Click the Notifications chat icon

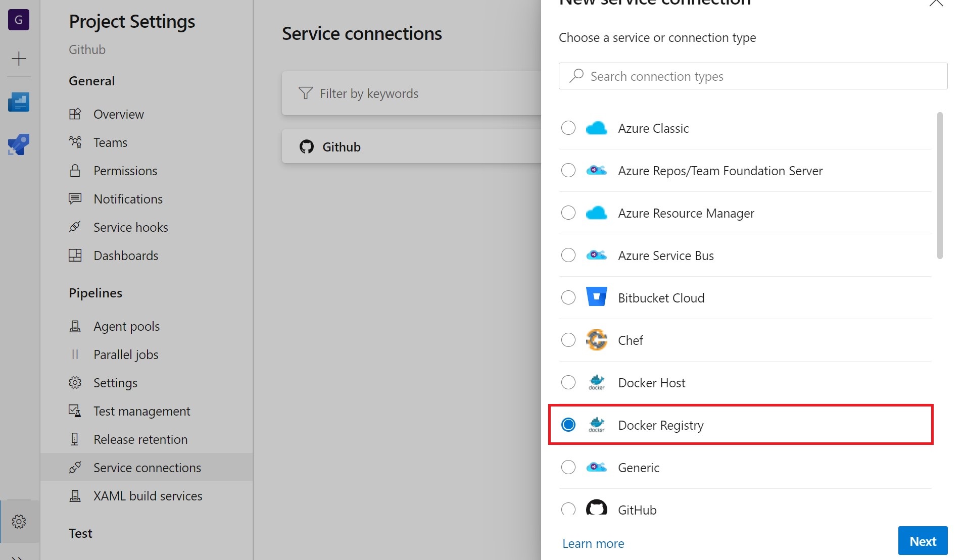75,199
